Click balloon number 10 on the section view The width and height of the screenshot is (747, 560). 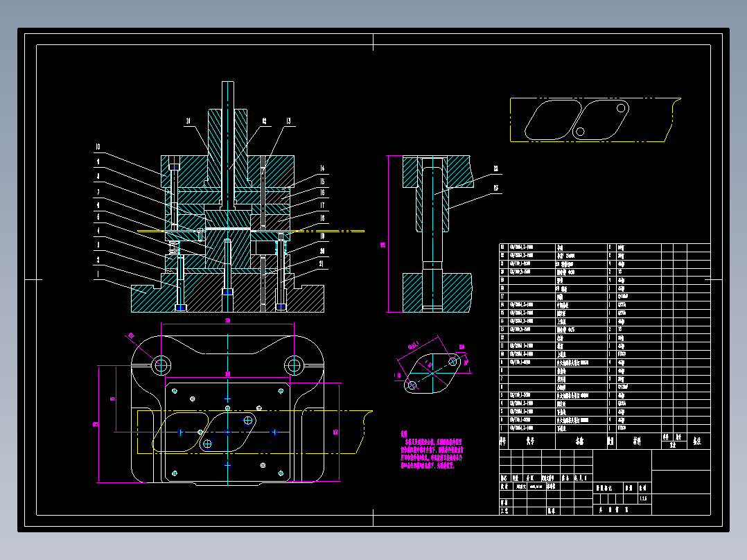[98, 147]
